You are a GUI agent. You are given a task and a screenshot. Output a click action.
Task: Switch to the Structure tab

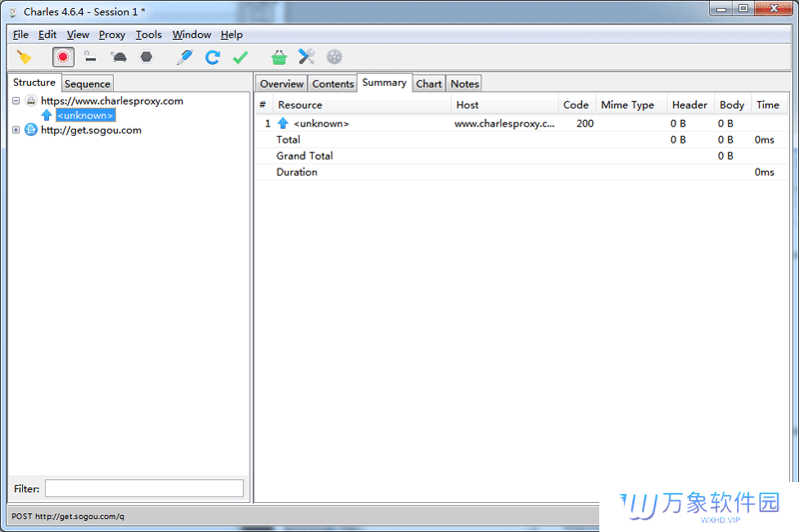click(34, 83)
